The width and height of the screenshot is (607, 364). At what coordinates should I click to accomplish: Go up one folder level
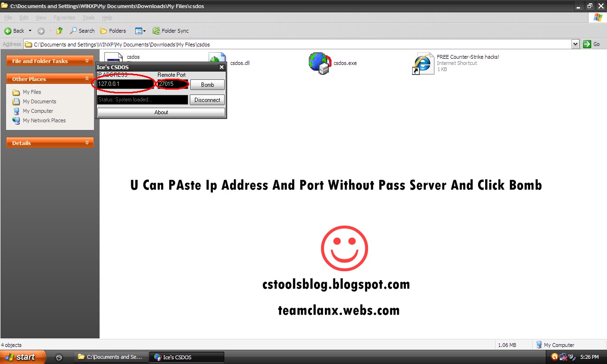59,31
